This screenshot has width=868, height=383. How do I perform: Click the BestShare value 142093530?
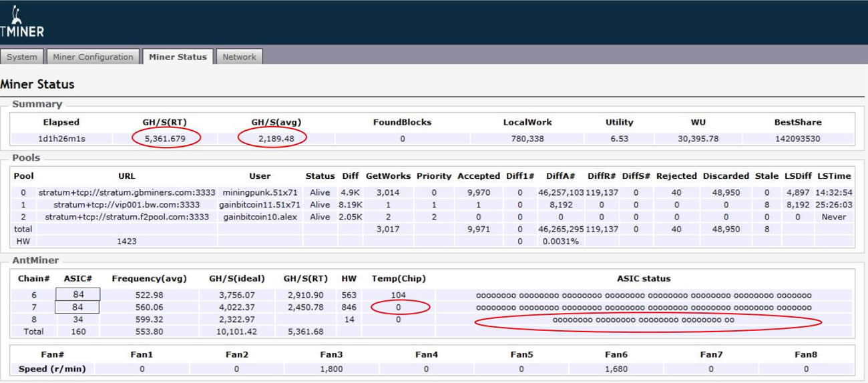[x=798, y=139]
